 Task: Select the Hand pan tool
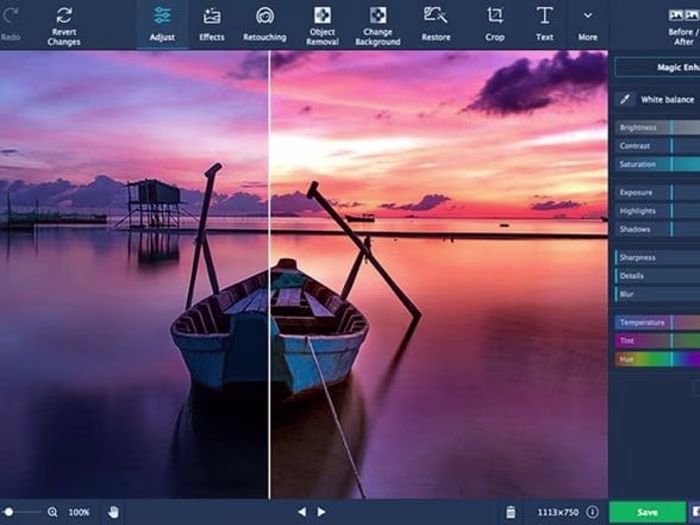[113, 512]
